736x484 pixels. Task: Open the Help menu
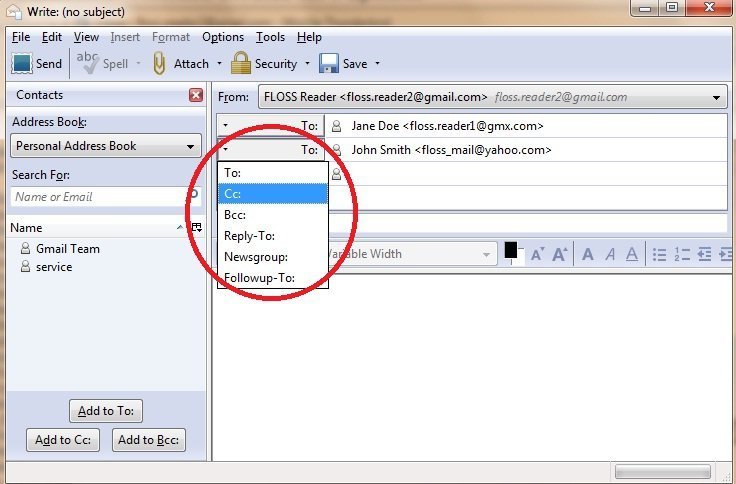[x=309, y=37]
